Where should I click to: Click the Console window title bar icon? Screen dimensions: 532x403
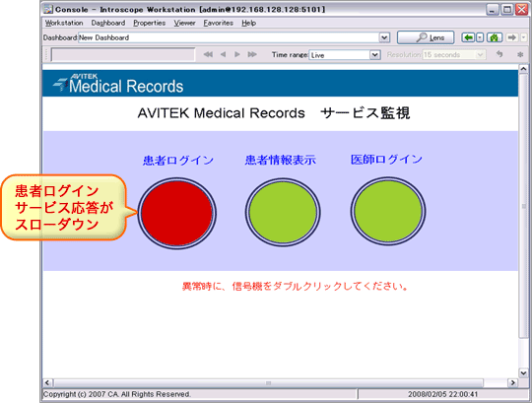click(x=48, y=9)
